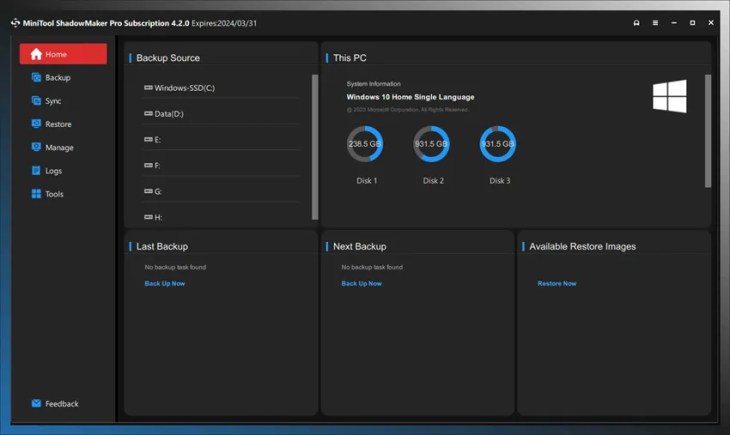Click the Manage sidebar icon
Image resolution: width=730 pixels, height=435 pixels.
tap(36, 147)
